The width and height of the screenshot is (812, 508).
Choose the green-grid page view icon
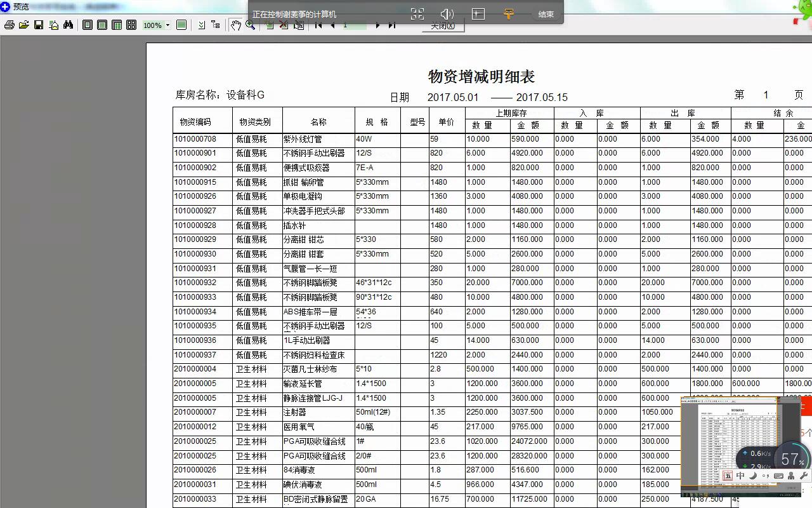coord(117,25)
